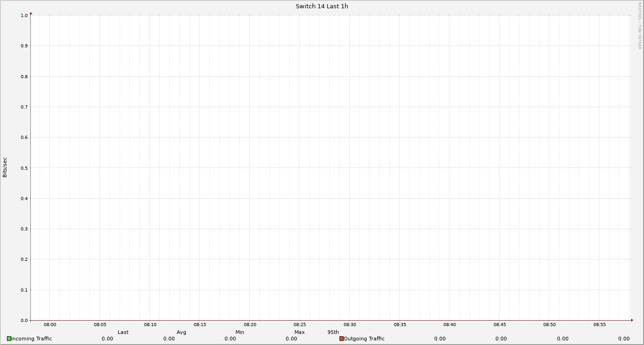The height and width of the screenshot is (345, 644).
Task: Click the 08:30 time axis label
Action: 350,325
